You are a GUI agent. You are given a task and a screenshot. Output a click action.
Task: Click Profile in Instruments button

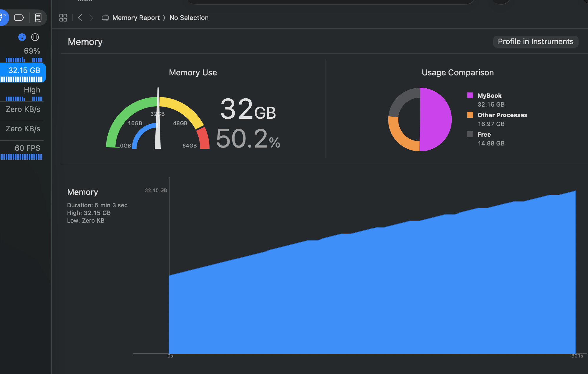[535, 42]
